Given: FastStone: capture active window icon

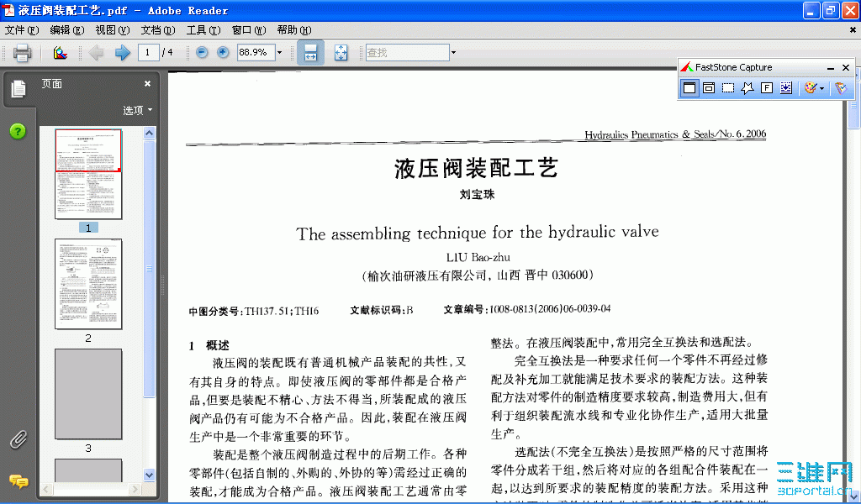Looking at the screenshot, I should 689,87.
